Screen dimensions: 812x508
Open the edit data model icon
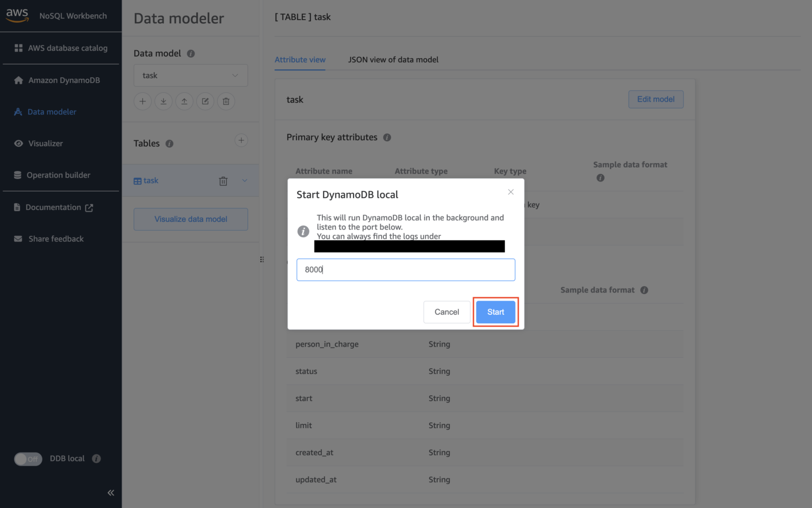coord(205,101)
